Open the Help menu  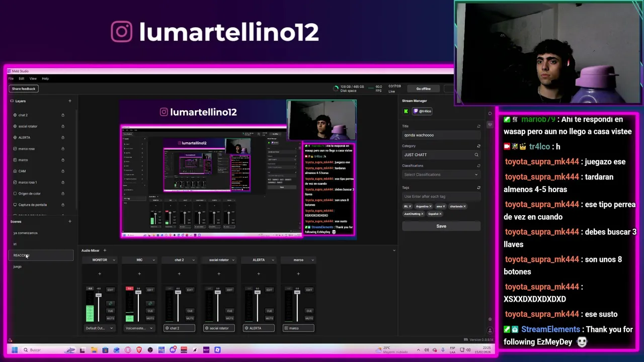click(x=45, y=78)
